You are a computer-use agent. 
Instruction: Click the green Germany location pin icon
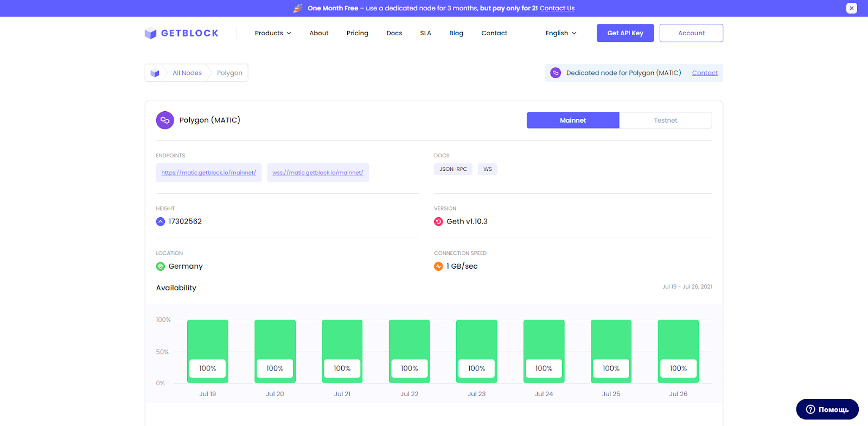point(161,266)
